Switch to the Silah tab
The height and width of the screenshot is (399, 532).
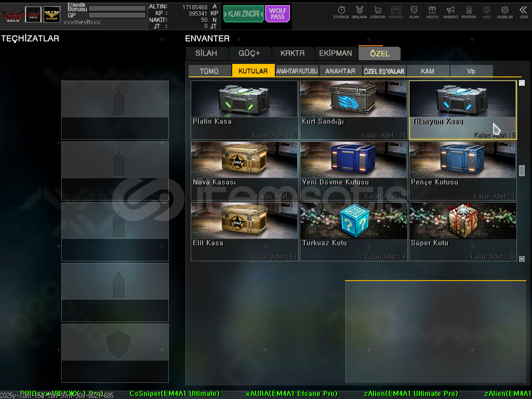click(207, 54)
